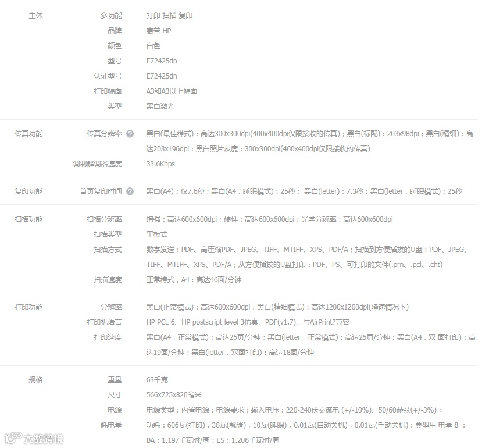Image resolution: width=482 pixels, height=448 pixels.
Task: Click help icon beside 传真分辨率
Action: 130,134
